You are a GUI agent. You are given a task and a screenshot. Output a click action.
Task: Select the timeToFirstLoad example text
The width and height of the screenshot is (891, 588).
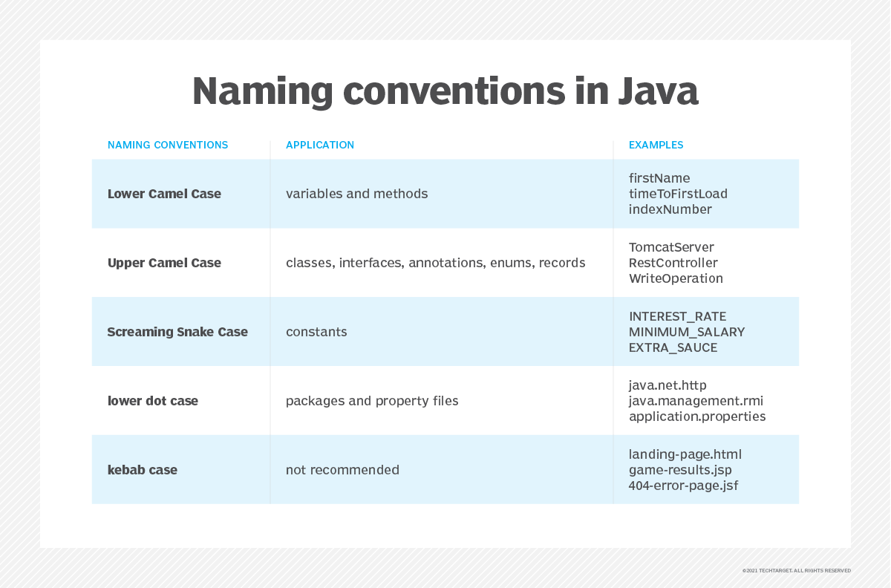pos(678,194)
